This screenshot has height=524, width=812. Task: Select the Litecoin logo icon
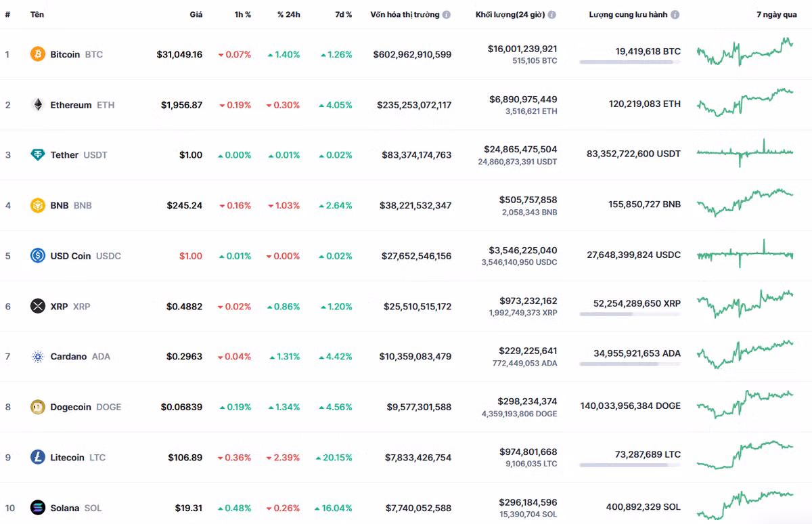pos(37,457)
